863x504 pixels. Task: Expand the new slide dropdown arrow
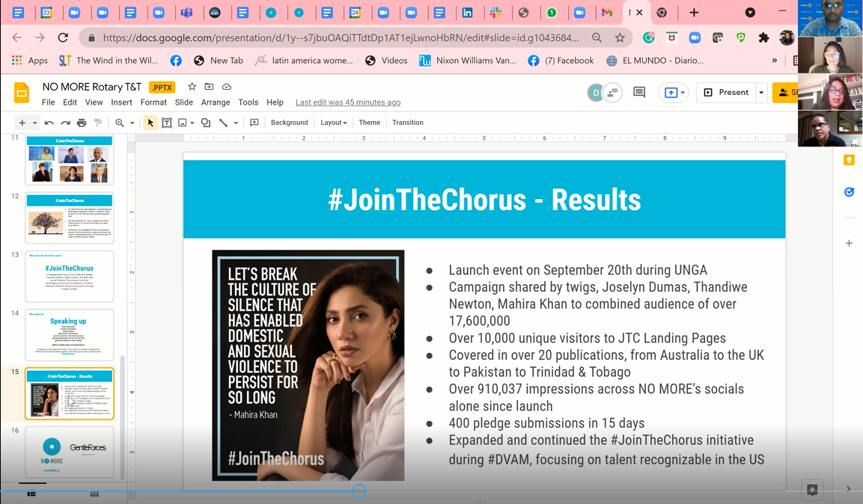(x=34, y=123)
